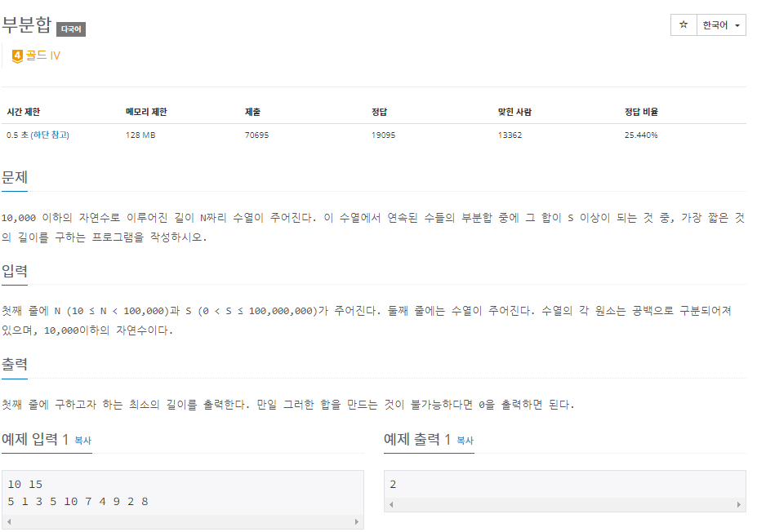Click left arrow of example input scrollbar
Screen dimensions: 757x532
coord(9,521)
